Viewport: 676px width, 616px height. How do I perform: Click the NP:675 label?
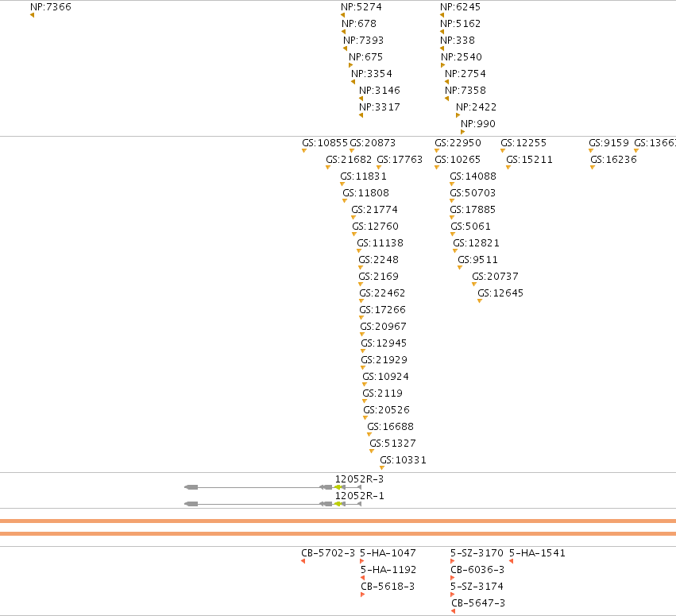point(365,57)
